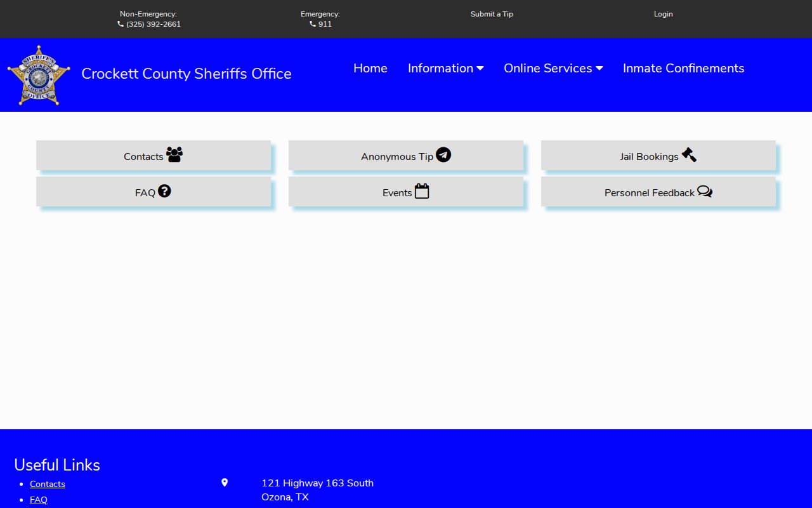Click the Emergency label in the top bar
Screen dimensions: 812x508
click(x=320, y=14)
